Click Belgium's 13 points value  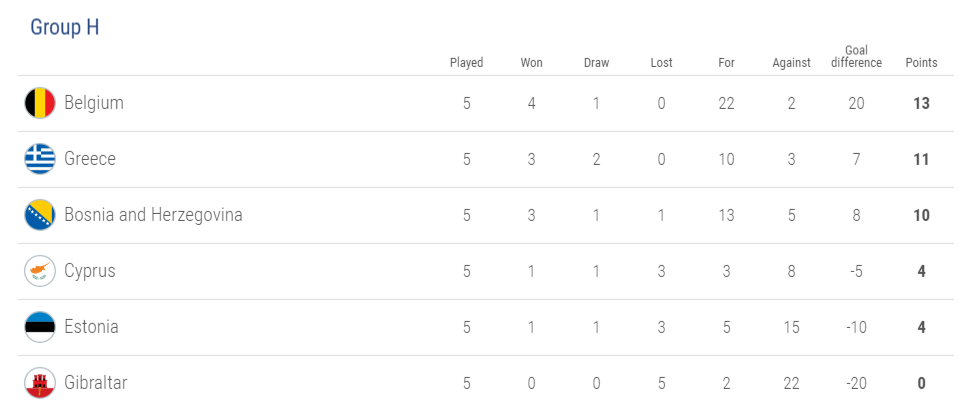pos(921,103)
